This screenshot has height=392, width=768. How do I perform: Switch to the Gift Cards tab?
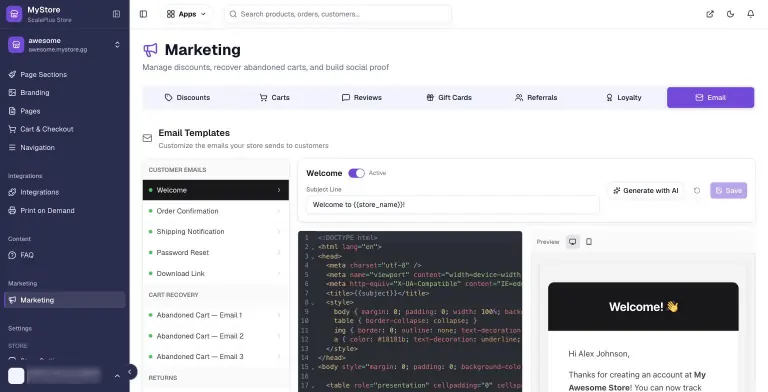pyautogui.click(x=449, y=98)
